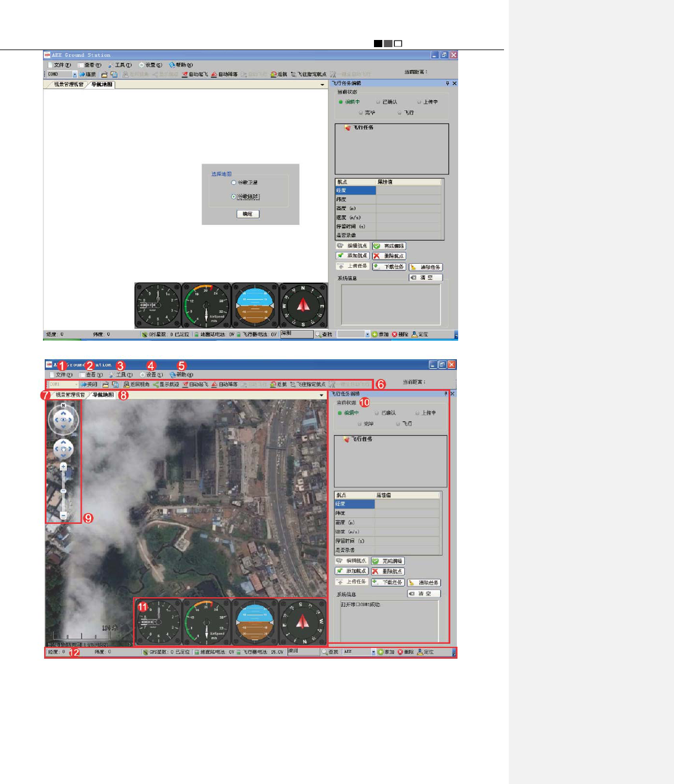This screenshot has height=784, width=674.
Task: Click the 深圳 search field in select-map dialog window
Action: point(296,334)
